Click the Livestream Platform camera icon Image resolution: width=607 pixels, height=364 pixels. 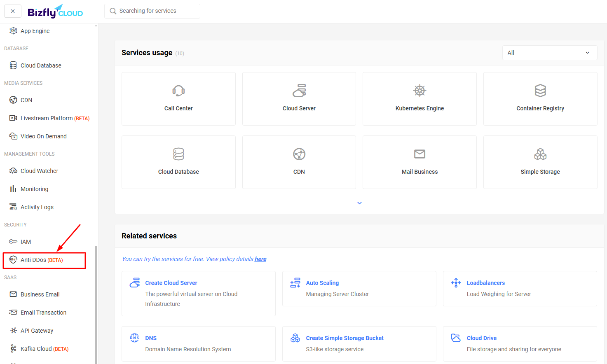click(x=13, y=118)
